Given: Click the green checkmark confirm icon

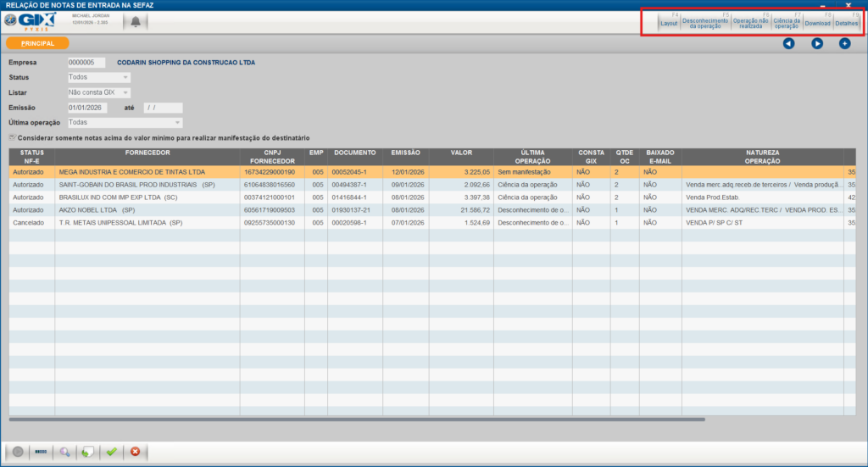Looking at the screenshot, I should [111, 453].
